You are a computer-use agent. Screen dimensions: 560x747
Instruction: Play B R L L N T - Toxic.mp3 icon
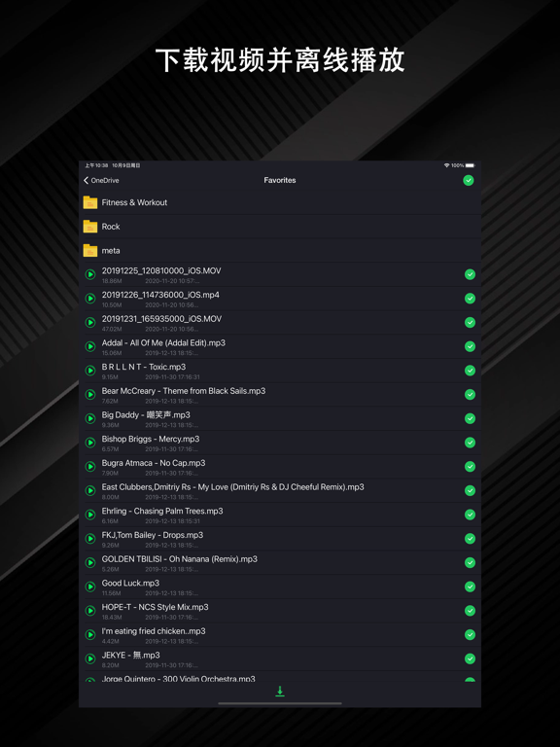point(90,371)
